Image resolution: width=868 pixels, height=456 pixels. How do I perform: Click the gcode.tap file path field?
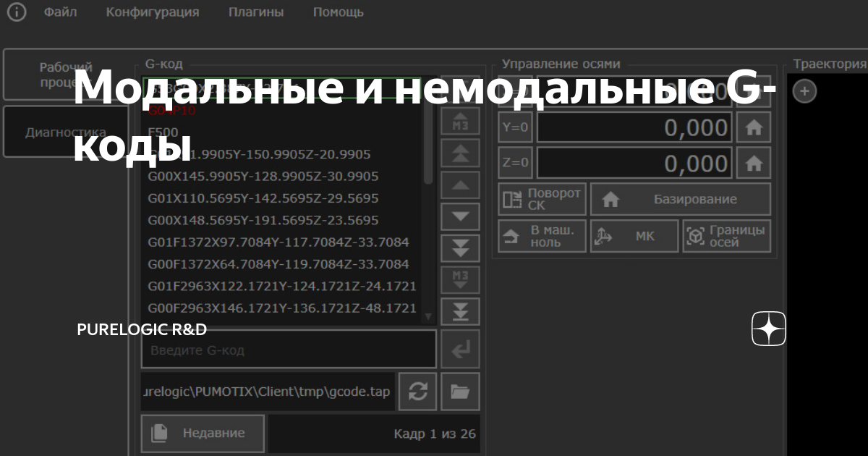click(x=268, y=392)
